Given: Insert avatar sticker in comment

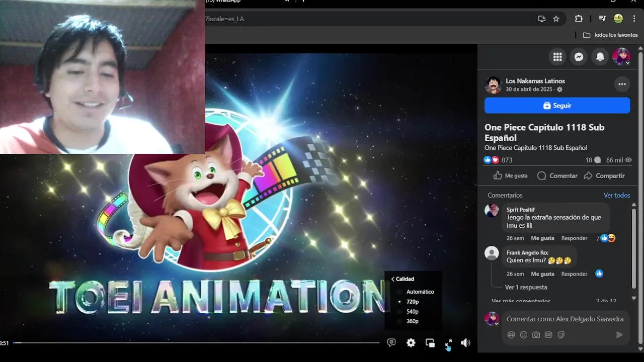Looking at the screenshot, I should click(x=511, y=335).
